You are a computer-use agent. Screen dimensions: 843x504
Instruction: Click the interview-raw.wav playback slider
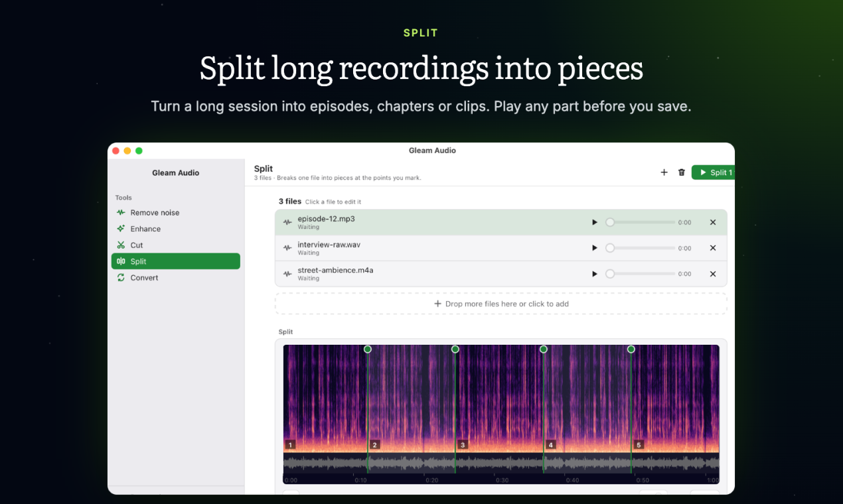(641, 248)
